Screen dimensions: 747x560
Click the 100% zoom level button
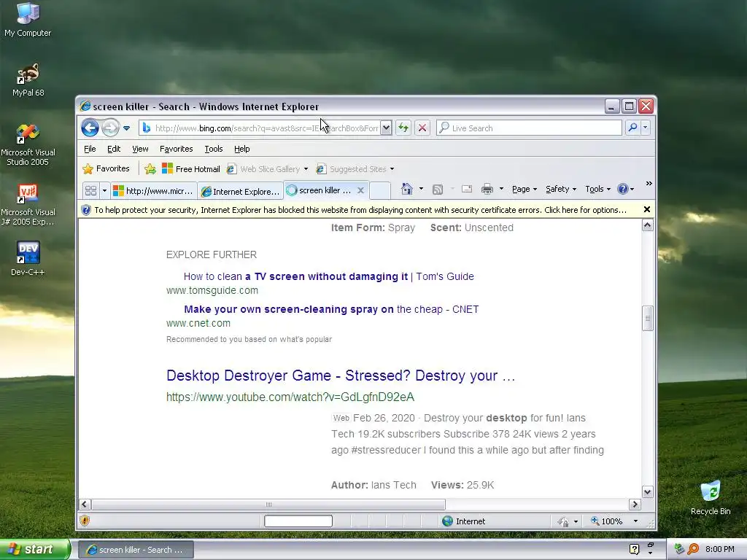pyautogui.click(x=607, y=521)
